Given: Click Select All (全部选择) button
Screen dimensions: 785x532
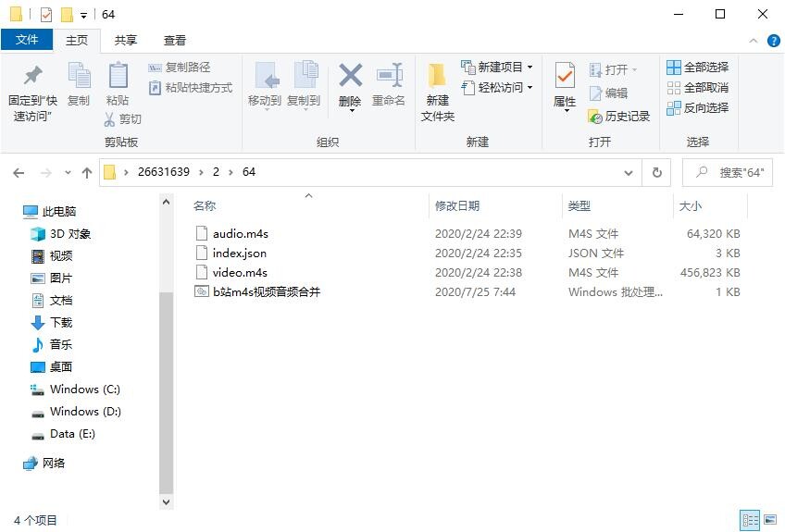Looking at the screenshot, I should (697, 68).
